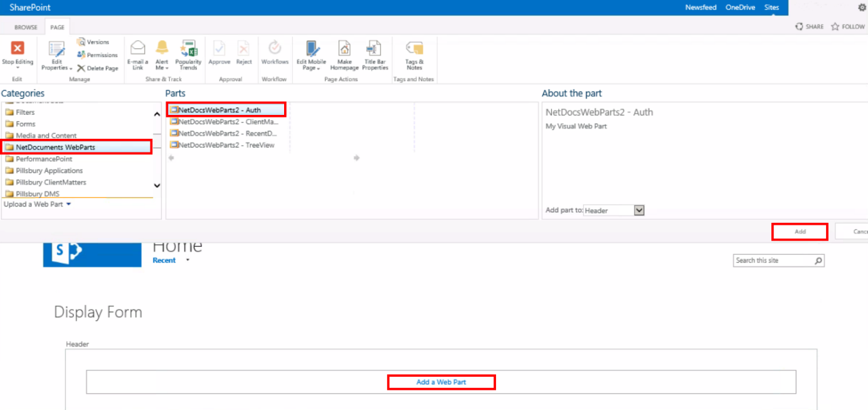This screenshot has height=410, width=868.
Task: Open Popularity Trends report
Action: click(188, 56)
